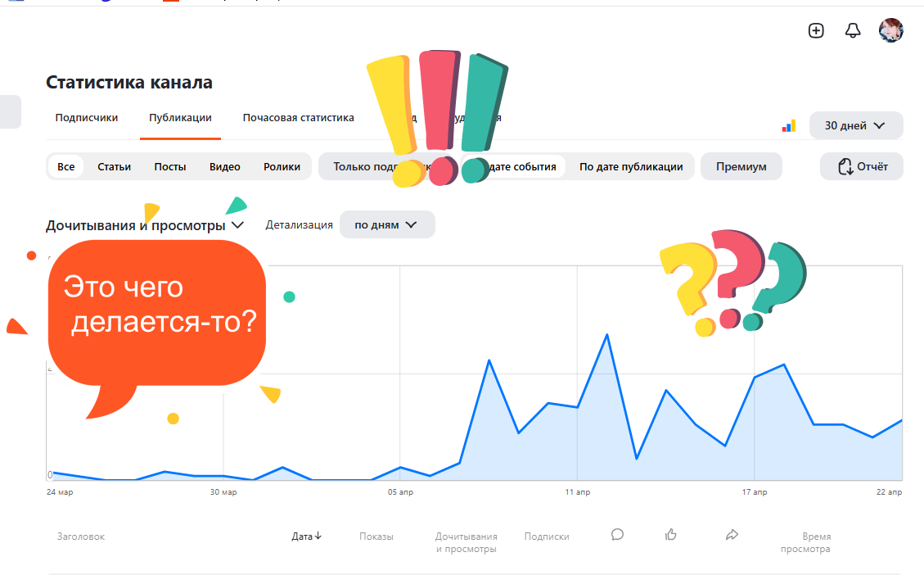The height and width of the screenshot is (575, 924).
Task: Click the colored bar chart icon
Action: 788,125
